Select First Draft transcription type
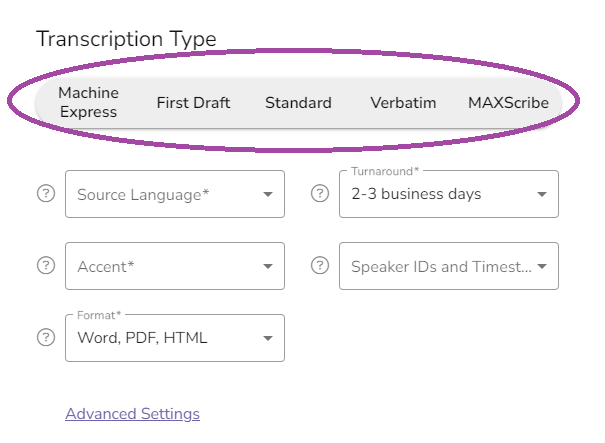605x443 pixels. coord(193,103)
